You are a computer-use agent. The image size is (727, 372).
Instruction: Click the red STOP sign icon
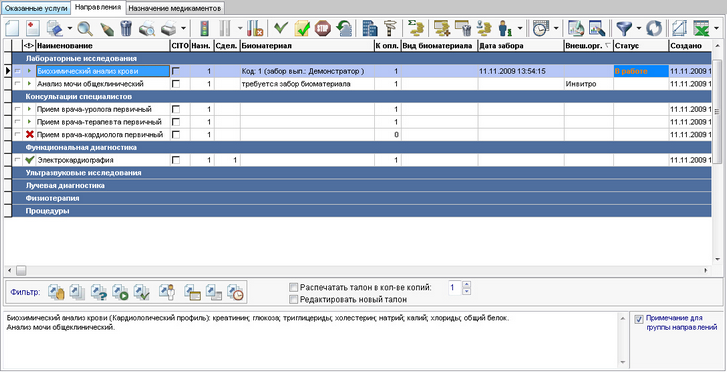coord(323,29)
